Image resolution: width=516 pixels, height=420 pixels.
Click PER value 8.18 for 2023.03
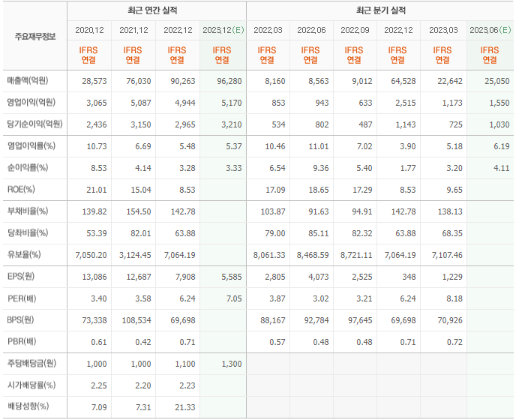tap(454, 298)
